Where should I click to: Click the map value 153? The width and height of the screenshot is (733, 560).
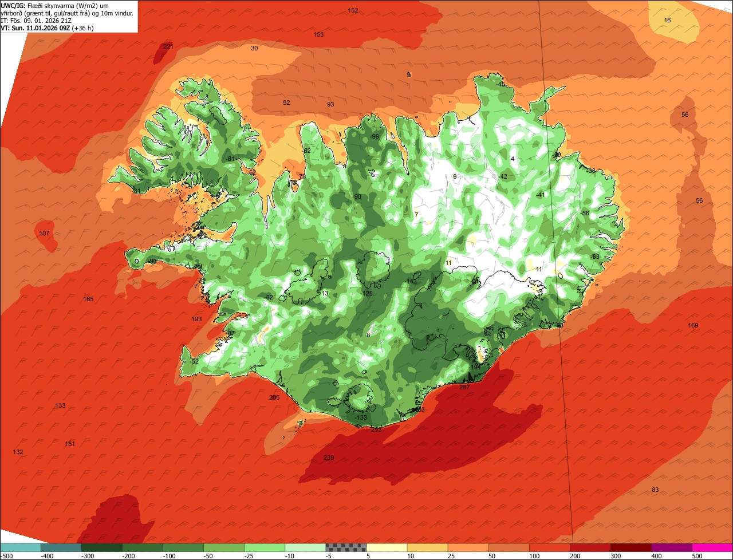pyautogui.click(x=318, y=34)
